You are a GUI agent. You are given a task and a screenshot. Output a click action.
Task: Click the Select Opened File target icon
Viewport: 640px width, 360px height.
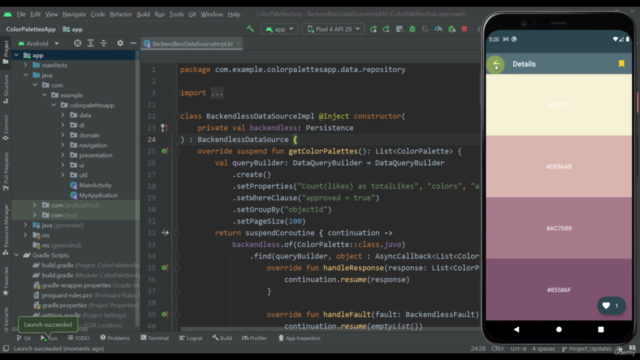pos(77,43)
